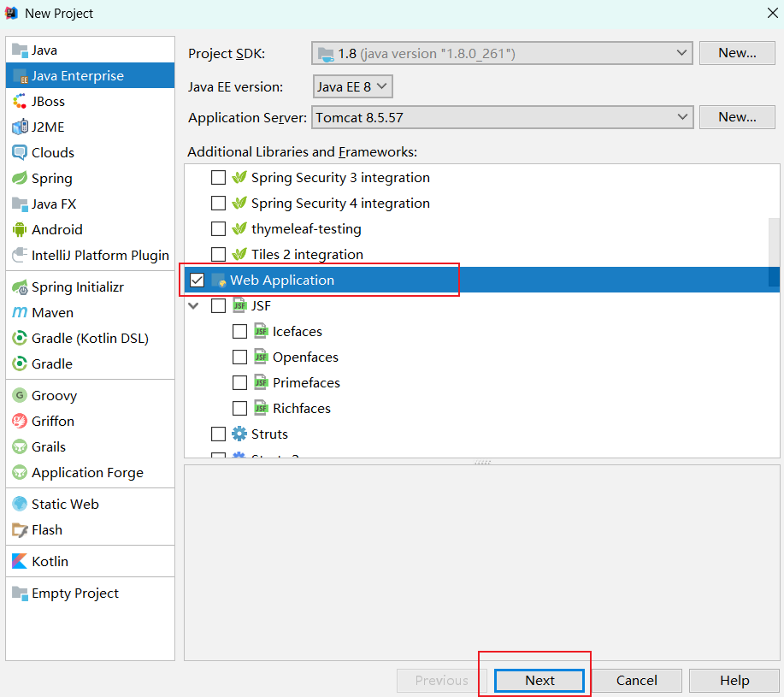Click the Icefaces label

[297, 332]
